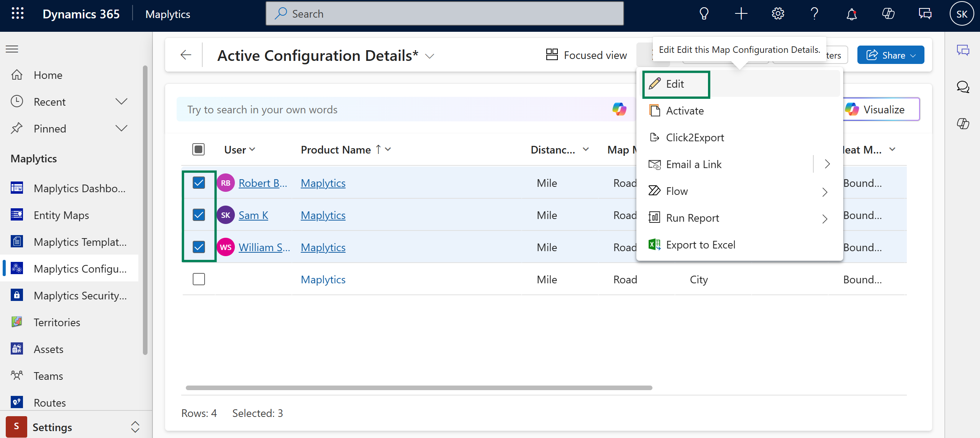Open Maplytics Security in sidebar
The width and height of the screenshot is (980, 438).
click(69, 296)
